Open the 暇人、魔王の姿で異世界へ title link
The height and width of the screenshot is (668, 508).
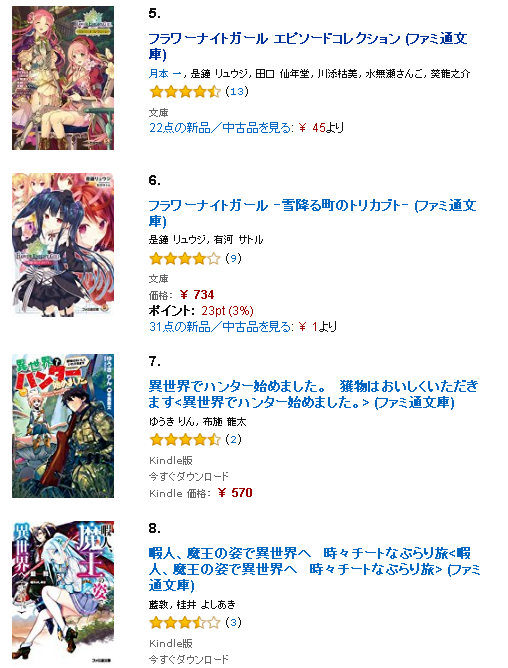point(315,569)
